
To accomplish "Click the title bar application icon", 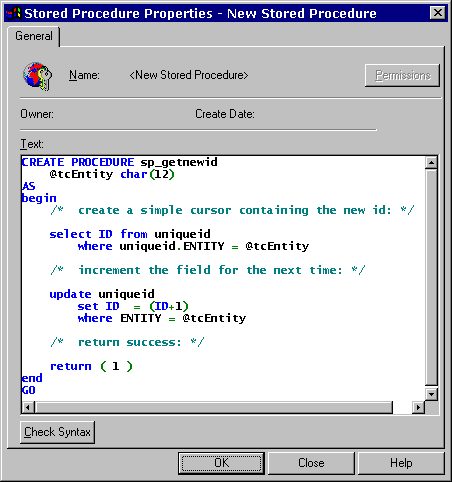I will [13, 13].
